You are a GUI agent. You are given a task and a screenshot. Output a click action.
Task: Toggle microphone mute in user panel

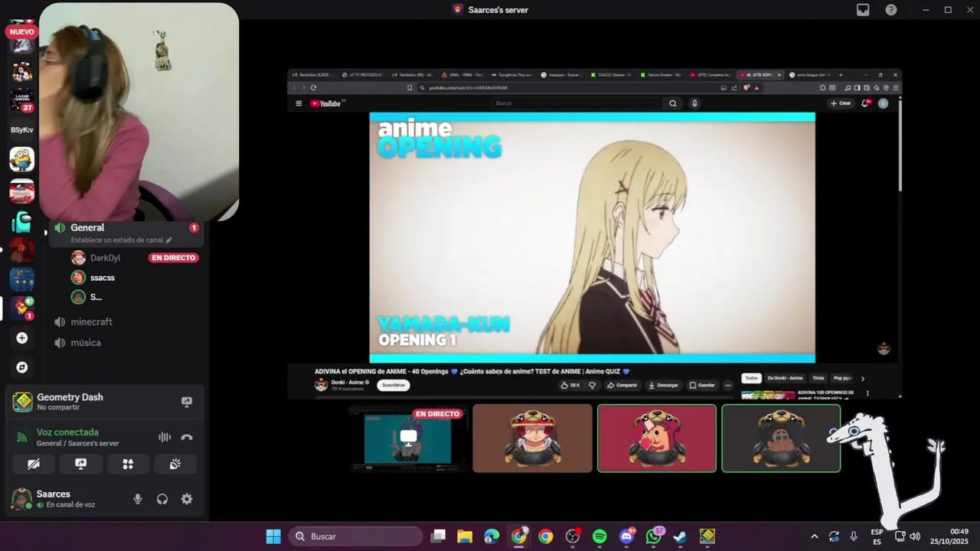coord(138,499)
